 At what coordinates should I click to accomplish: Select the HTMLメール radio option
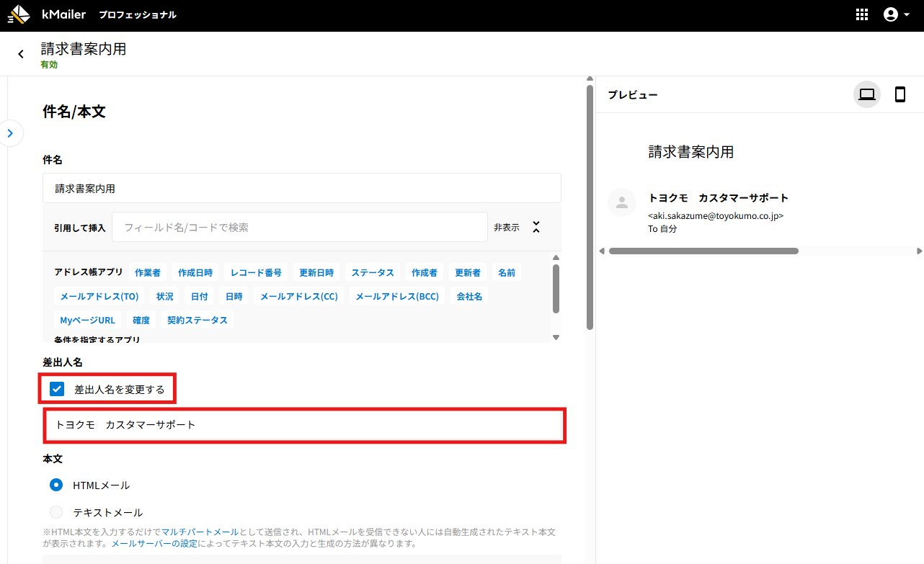tap(57, 485)
